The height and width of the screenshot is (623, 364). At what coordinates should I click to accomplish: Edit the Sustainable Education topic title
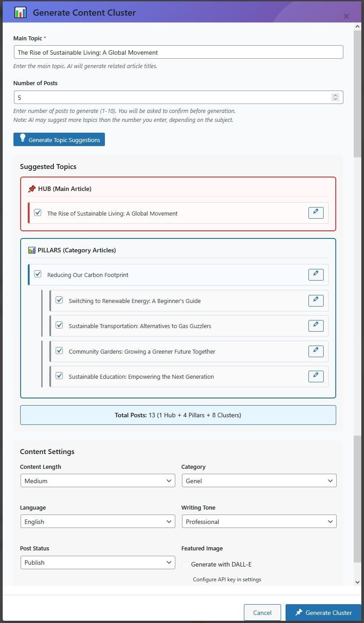[x=316, y=376]
